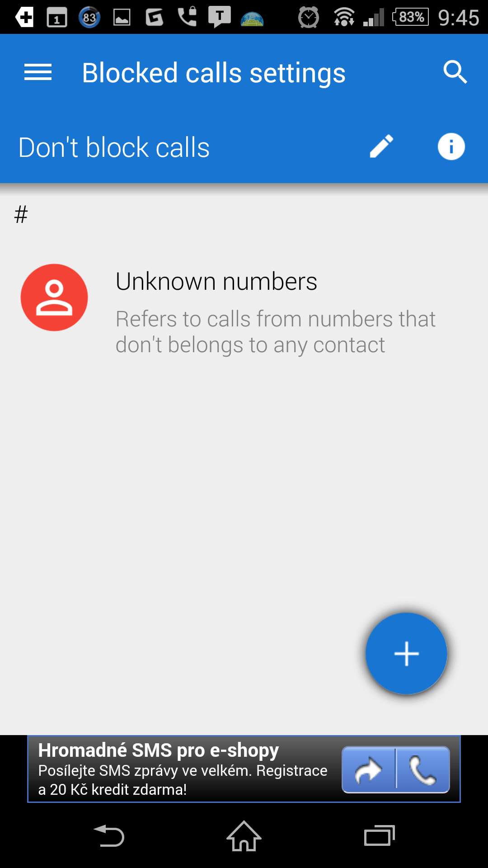Image resolution: width=488 pixels, height=868 pixels.
Task: Tap the calendar notification status icon
Action: tap(57, 18)
